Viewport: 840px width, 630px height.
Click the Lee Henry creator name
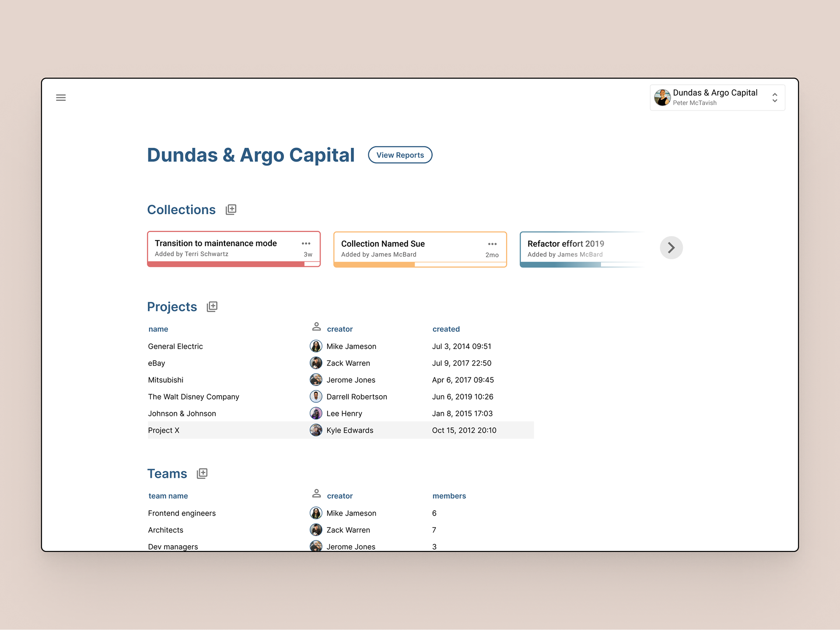point(344,414)
